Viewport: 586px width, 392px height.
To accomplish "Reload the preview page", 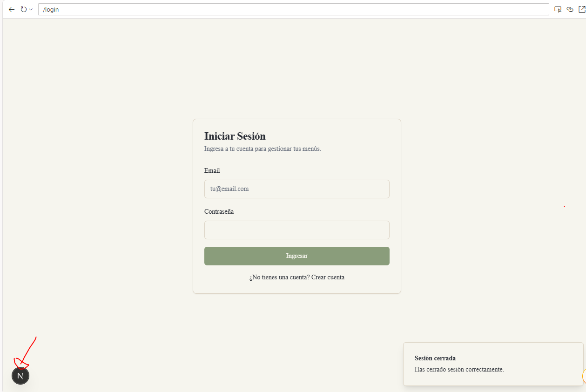I will tap(23, 9).
